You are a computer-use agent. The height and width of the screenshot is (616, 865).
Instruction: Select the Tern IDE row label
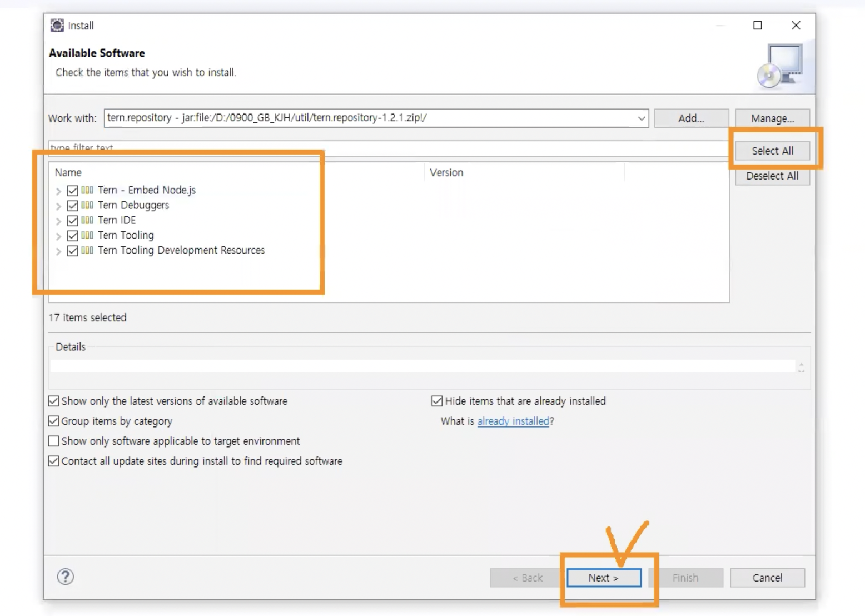[x=117, y=220]
